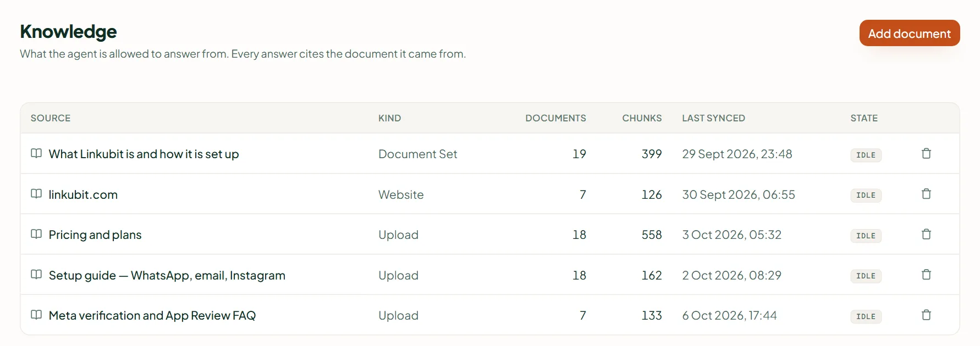980x346 pixels.
Task: Click the IDLE badge in the Meta verification row
Action: coord(866,316)
